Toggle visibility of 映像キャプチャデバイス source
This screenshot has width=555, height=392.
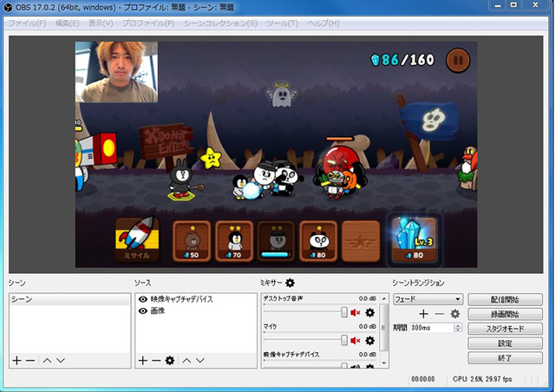pos(142,299)
